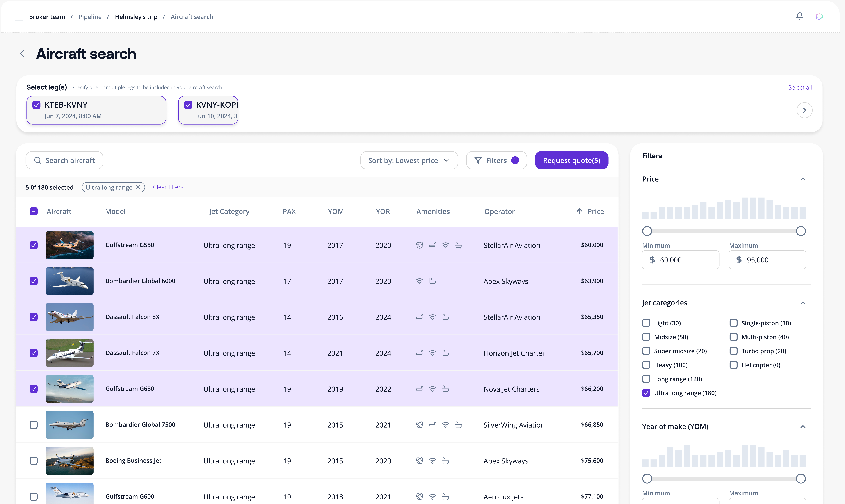Select the KTEB-KVNY leg card

[96, 110]
